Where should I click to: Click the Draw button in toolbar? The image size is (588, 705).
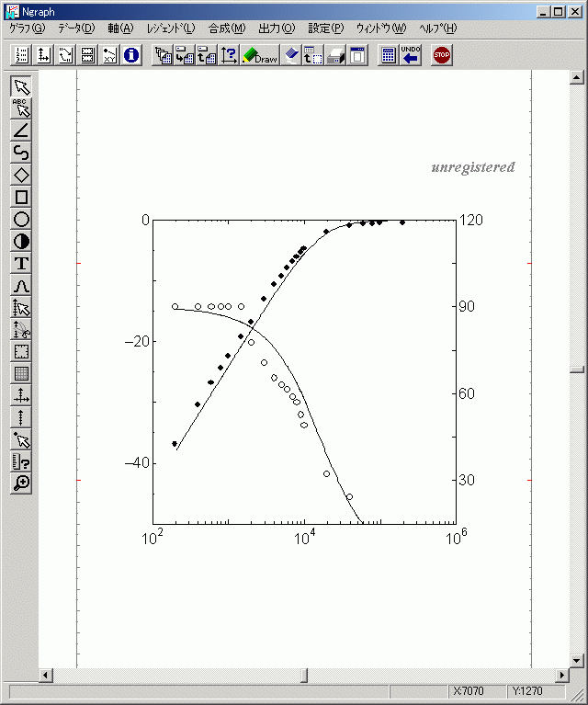260,55
